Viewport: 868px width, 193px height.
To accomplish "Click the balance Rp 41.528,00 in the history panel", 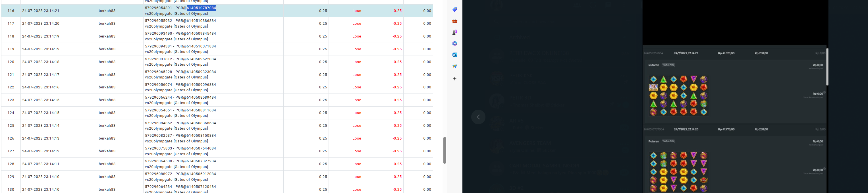I will pyautogui.click(x=726, y=53).
